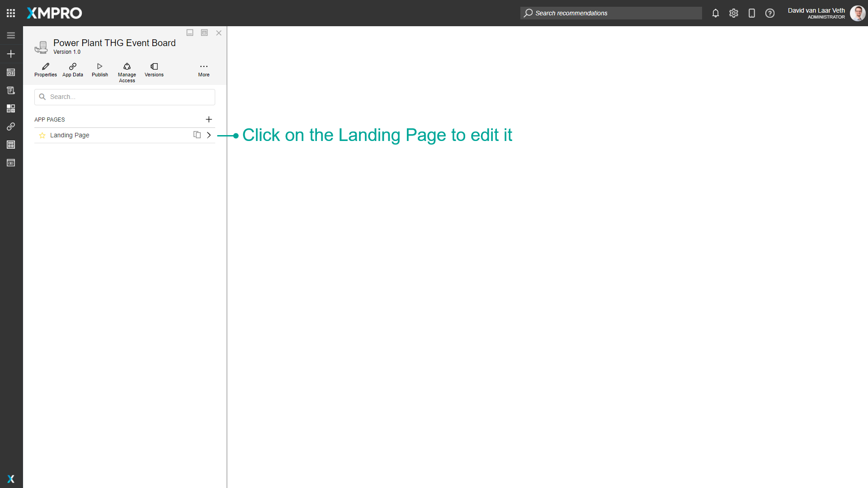Expand the hamburger sidebar menu
The width and height of the screenshot is (868, 488).
pos(11,36)
